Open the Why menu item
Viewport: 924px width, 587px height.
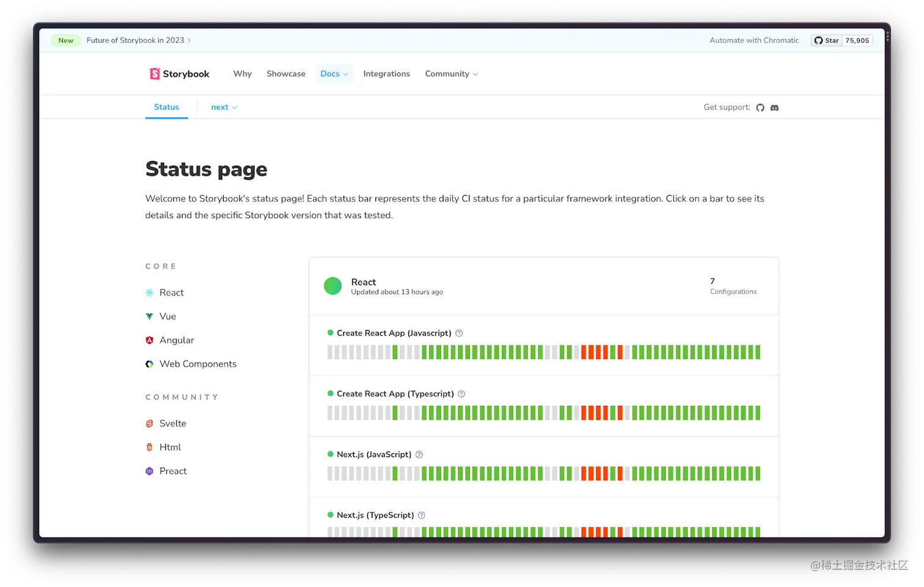point(243,74)
